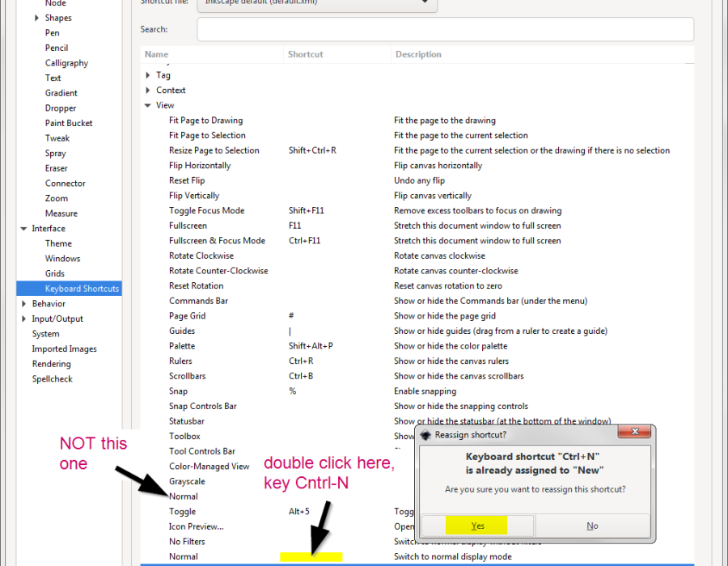Viewport: 728px width, 566px height.
Task: Select the Imported Images page
Action: tap(64, 348)
